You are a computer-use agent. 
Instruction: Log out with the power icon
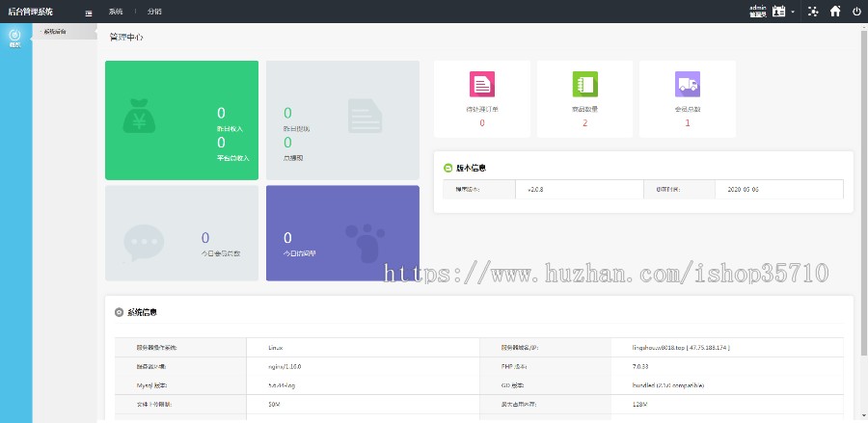click(856, 11)
